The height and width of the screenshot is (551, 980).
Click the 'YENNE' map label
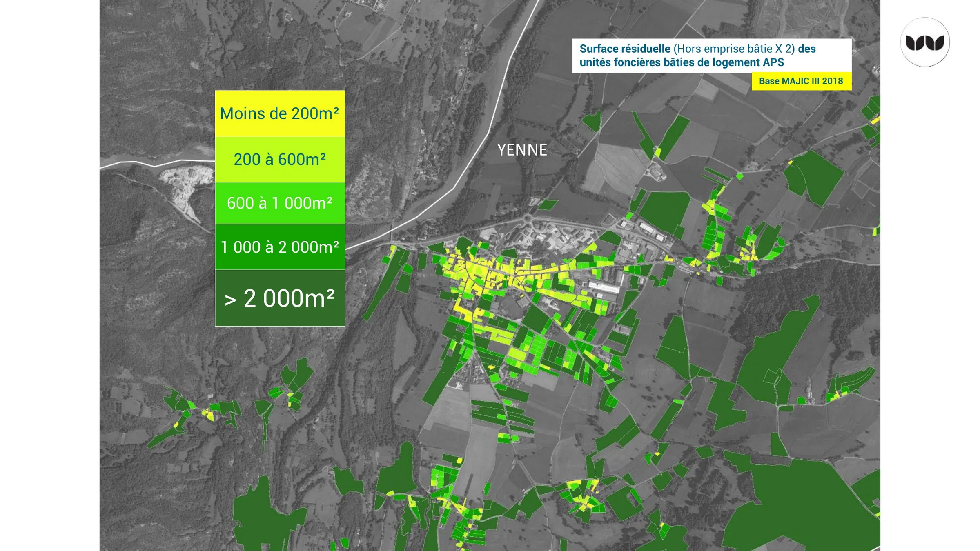[x=522, y=150]
